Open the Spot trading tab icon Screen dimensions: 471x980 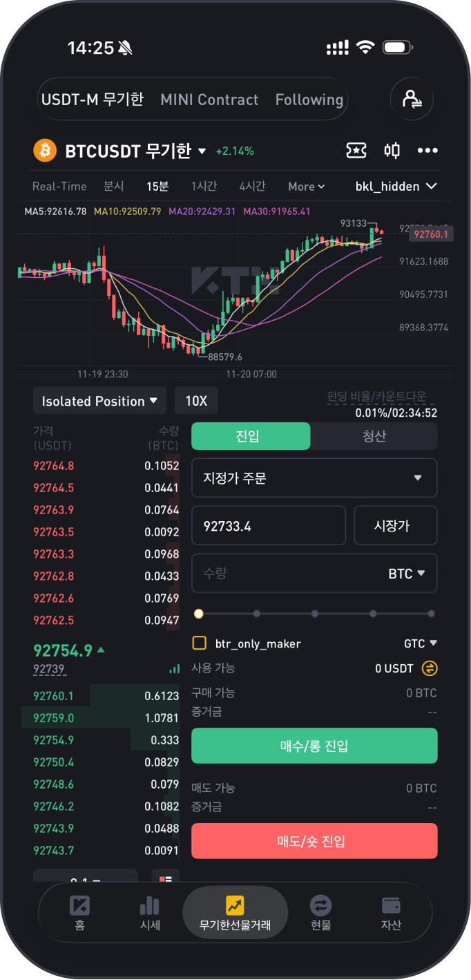(x=320, y=912)
